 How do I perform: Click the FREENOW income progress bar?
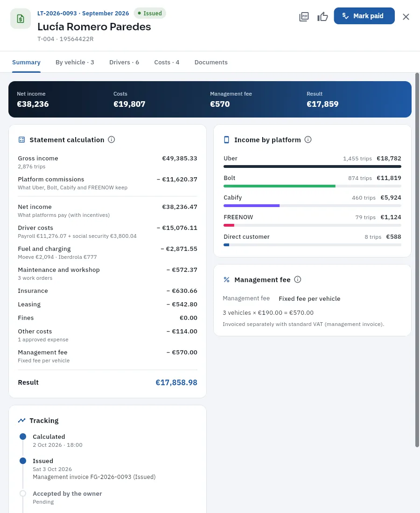pos(312,225)
